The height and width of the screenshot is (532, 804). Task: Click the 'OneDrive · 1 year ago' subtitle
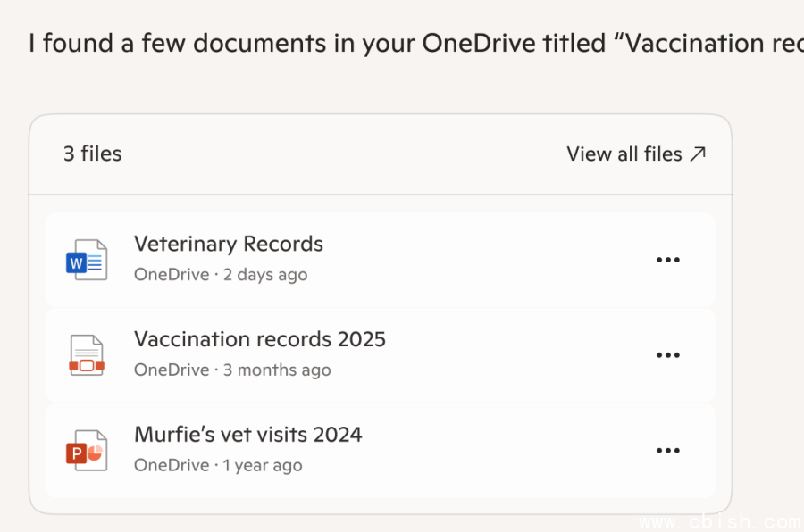(x=218, y=466)
